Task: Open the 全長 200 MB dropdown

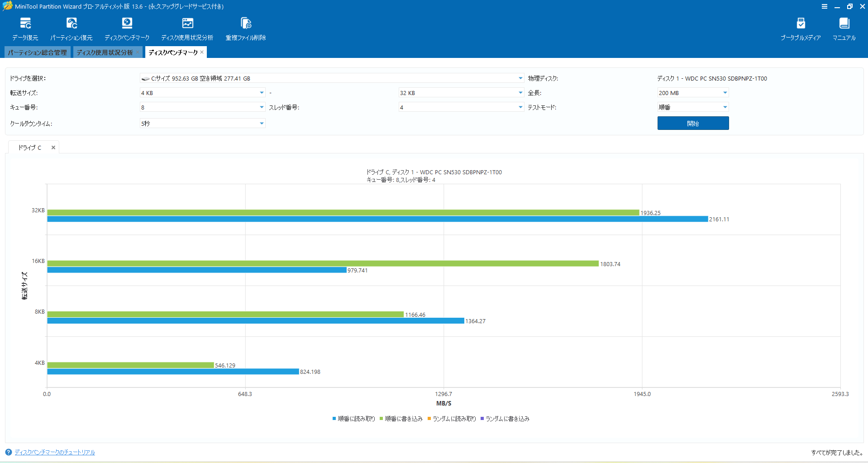Action: (693, 93)
